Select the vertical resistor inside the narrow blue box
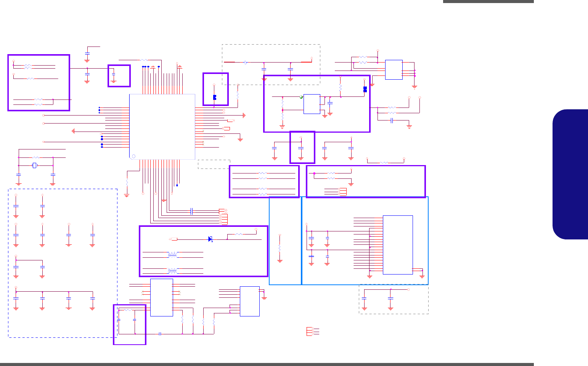 280,247
